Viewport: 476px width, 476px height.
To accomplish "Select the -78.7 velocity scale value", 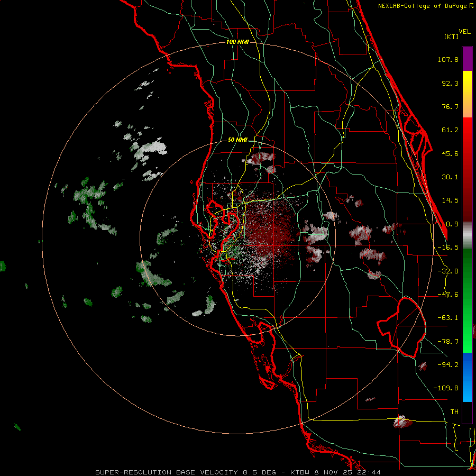I will 448,342.
